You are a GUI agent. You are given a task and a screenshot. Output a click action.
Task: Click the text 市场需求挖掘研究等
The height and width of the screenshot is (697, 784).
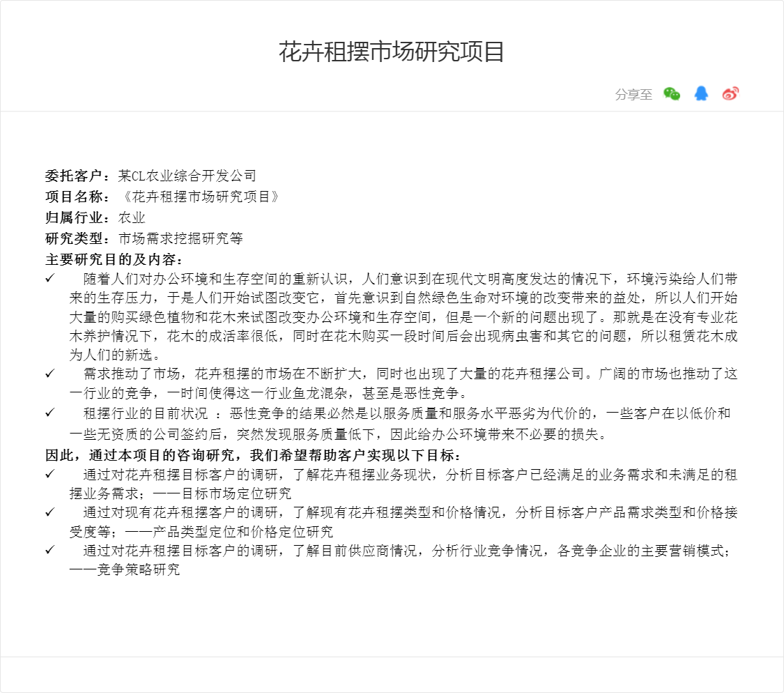(x=180, y=239)
